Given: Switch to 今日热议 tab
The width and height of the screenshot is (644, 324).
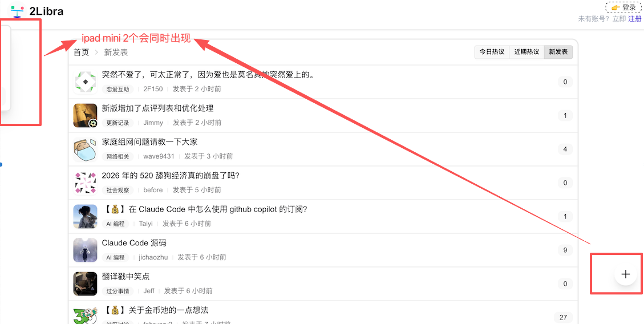Looking at the screenshot, I should pyautogui.click(x=492, y=52).
